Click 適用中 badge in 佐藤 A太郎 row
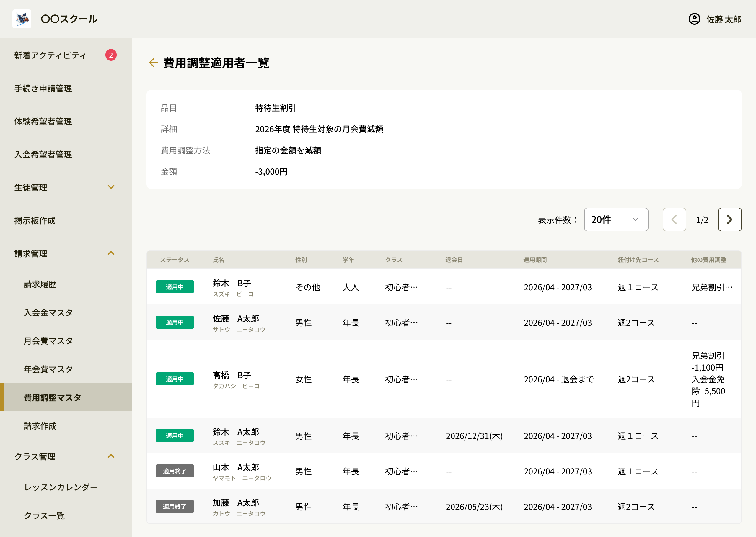The width and height of the screenshot is (756, 537). (175, 322)
